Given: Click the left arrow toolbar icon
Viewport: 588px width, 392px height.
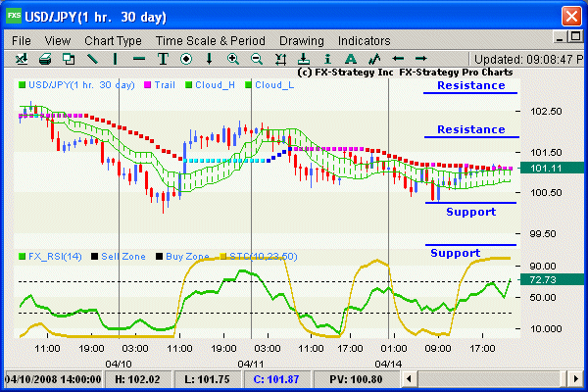Looking at the screenshot, I should tap(398, 59).
